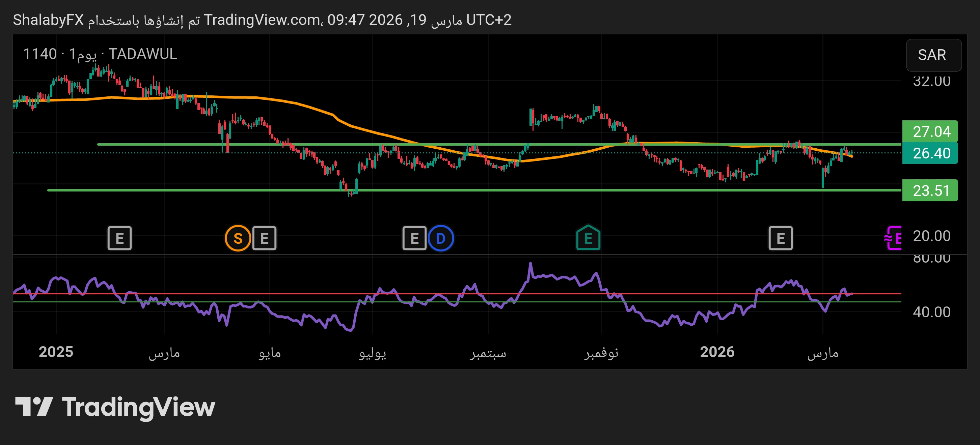Click the orange S split marker
This screenshot has height=445, width=980.
click(x=238, y=238)
